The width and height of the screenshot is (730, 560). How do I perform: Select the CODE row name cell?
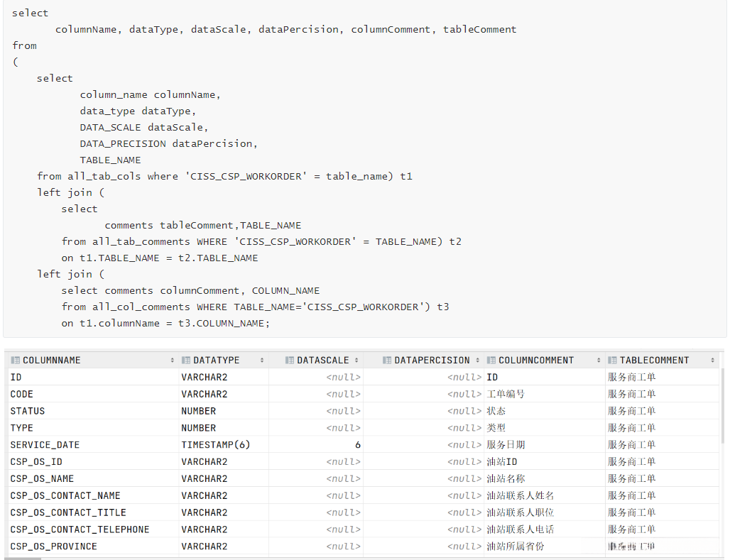point(92,395)
